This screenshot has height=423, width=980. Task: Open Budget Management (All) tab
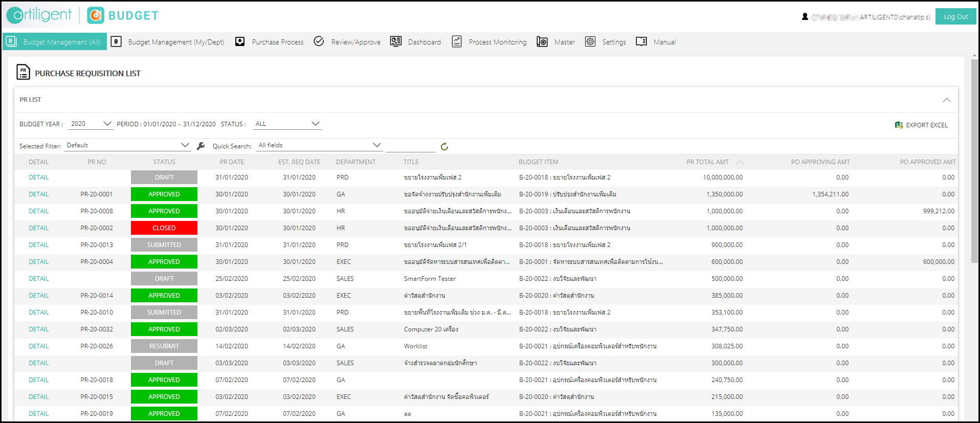55,41
